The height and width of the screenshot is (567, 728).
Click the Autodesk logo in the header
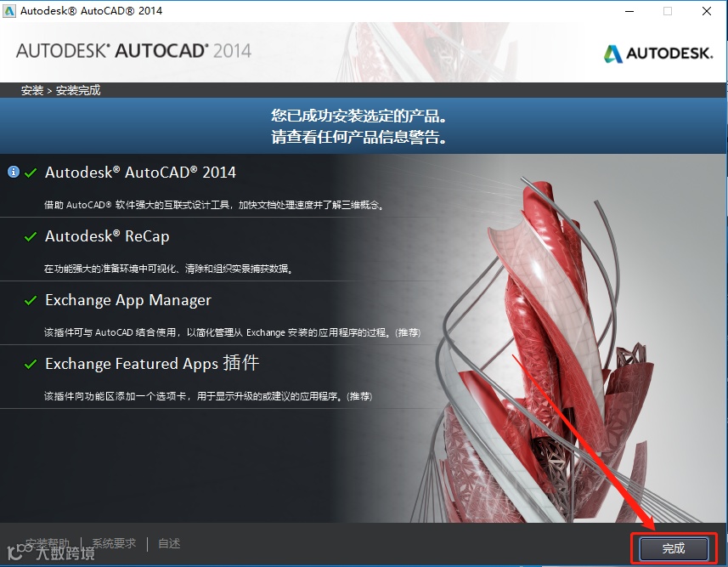click(x=657, y=54)
